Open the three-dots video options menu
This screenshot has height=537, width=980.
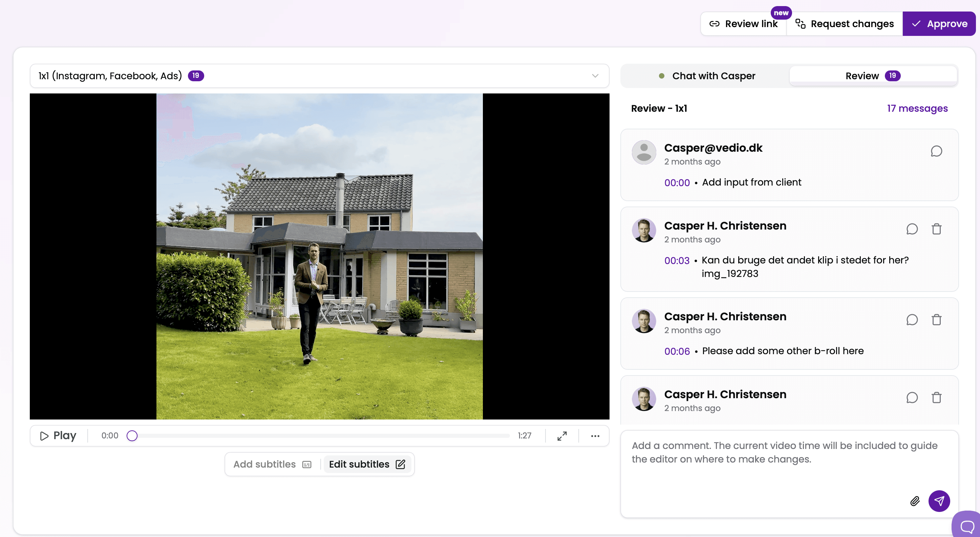[595, 436]
